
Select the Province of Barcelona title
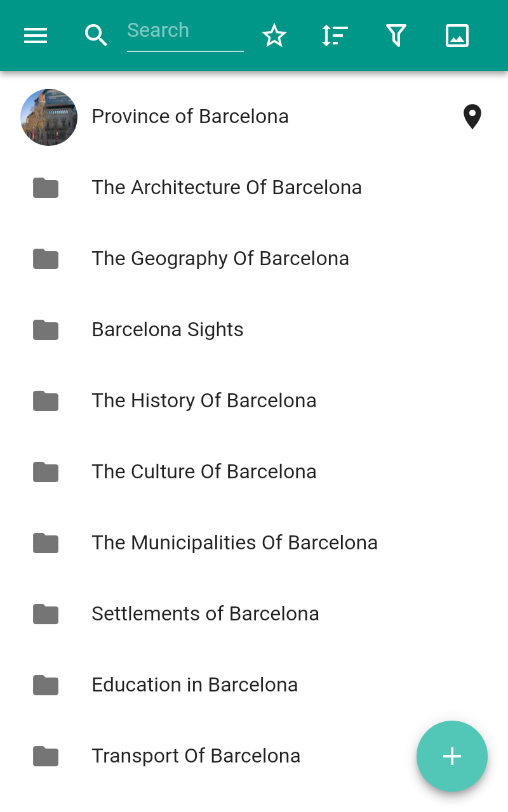[x=190, y=117]
